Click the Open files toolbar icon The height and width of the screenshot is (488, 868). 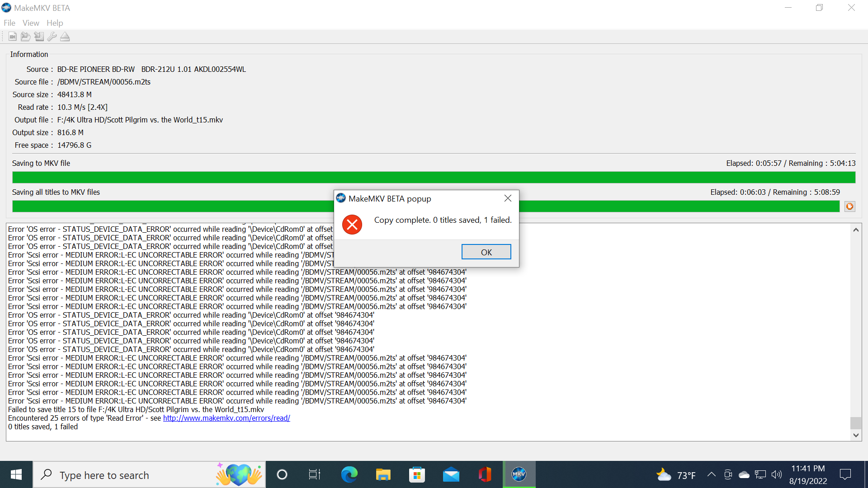coord(13,37)
